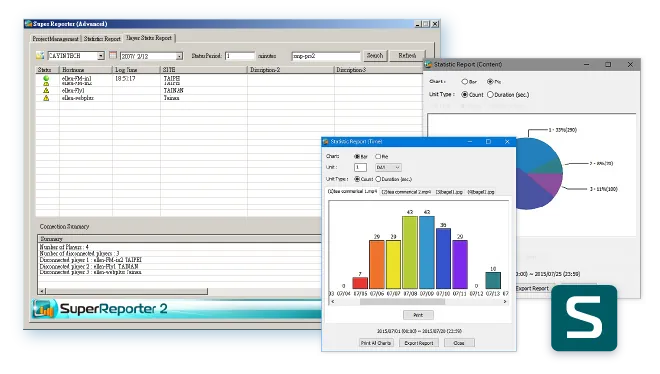Open the (1)tea commerical 1.mp4 chart tab
The height and width of the screenshot is (374, 660).
point(352,191)
